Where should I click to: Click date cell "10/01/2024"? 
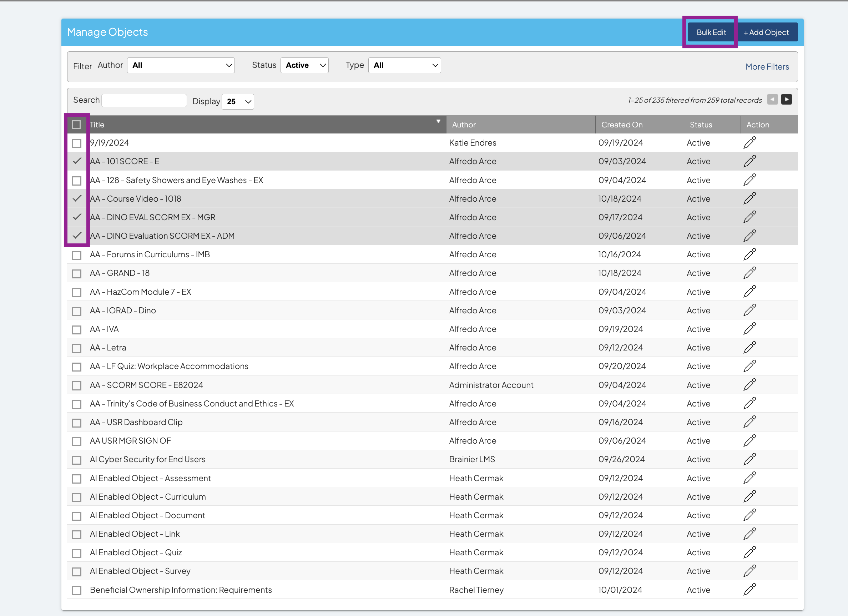point(620,590)
